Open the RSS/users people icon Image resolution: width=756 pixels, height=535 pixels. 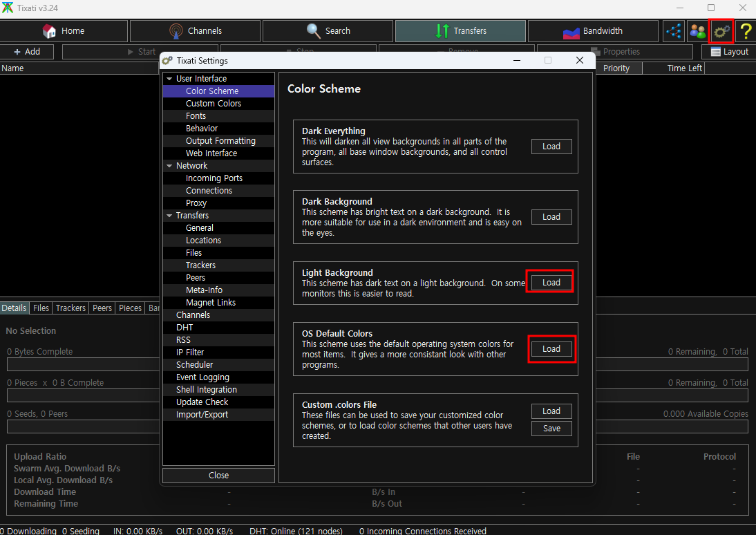697,31
